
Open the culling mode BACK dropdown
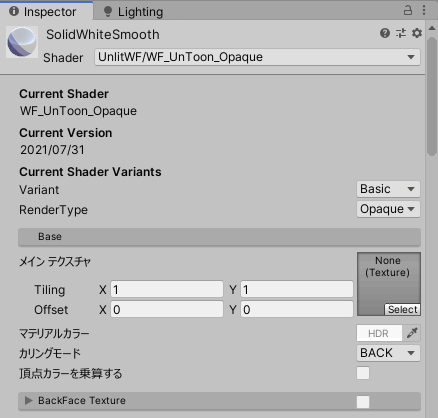coord(388,353)
